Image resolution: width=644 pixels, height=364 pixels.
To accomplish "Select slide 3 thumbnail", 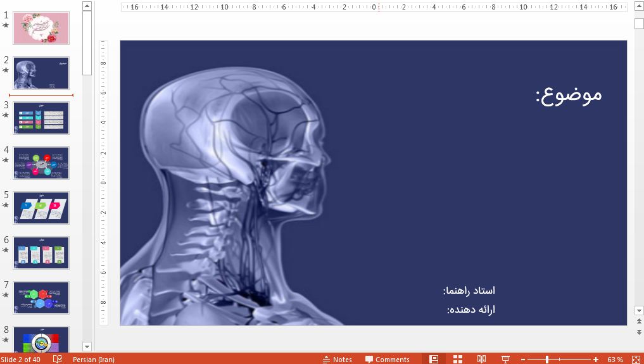I will 41,118.
